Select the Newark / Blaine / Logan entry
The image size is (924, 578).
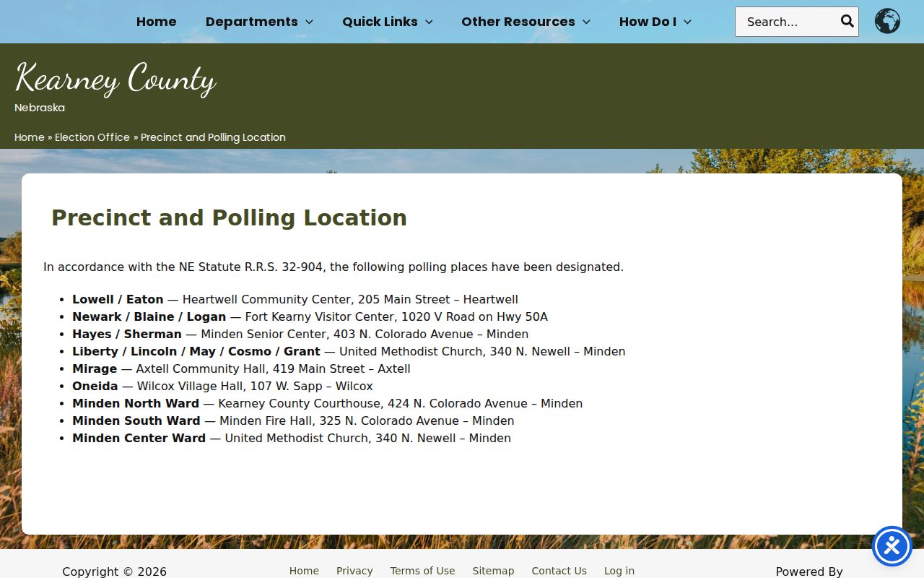(x=310, y=316)
